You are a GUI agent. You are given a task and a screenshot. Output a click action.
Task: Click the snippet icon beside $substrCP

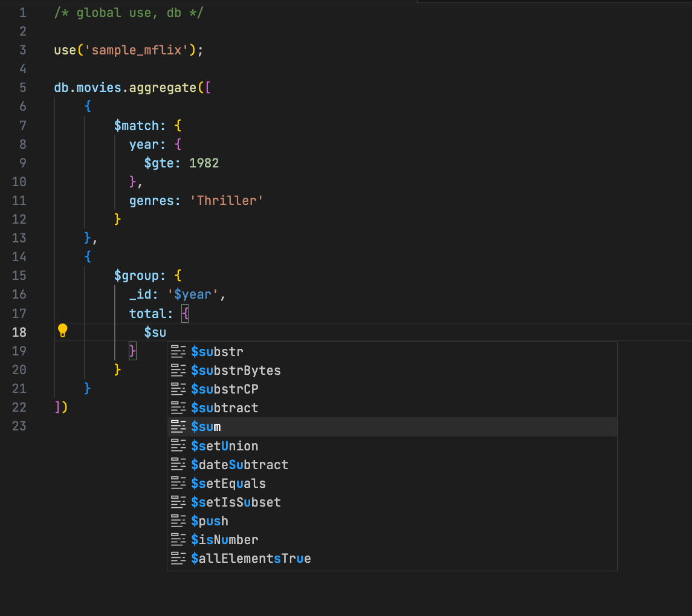click(x=178, y=389)
